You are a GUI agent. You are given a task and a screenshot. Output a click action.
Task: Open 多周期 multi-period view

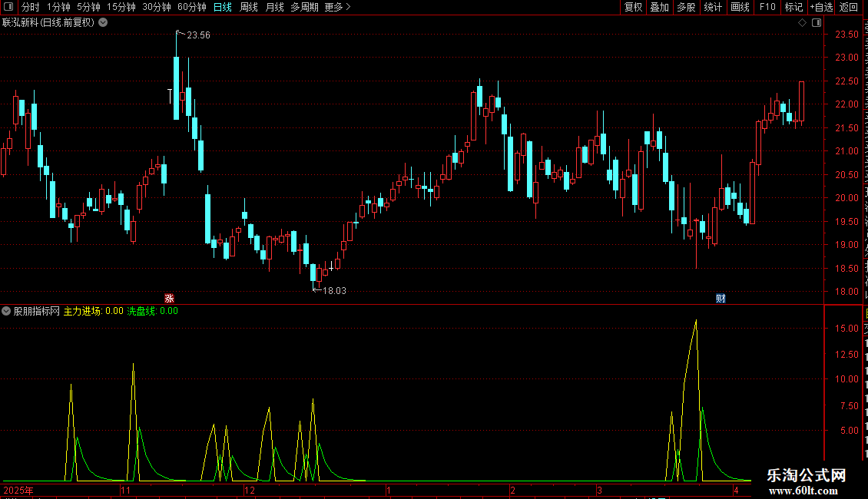pyautogui.click(x=304, y=7)
